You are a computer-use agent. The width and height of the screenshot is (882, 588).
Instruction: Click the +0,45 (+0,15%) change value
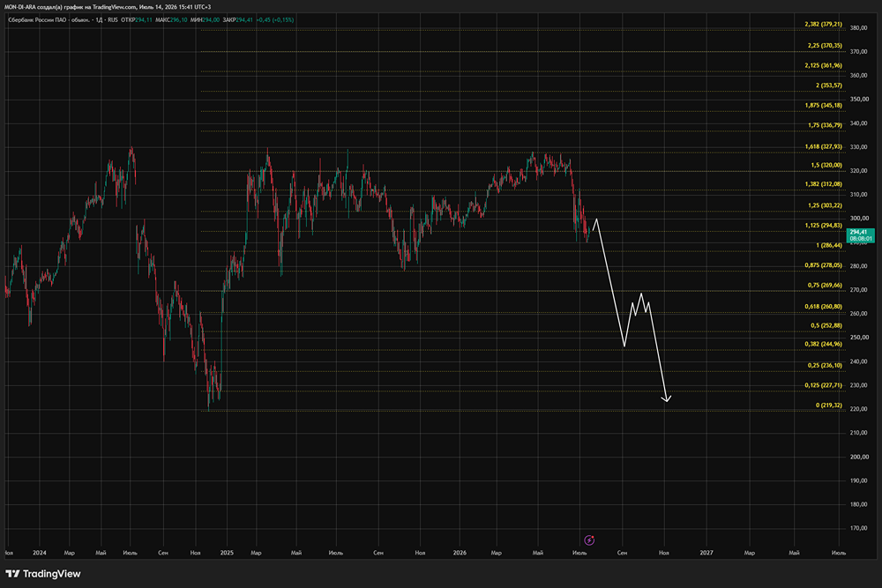275,19
